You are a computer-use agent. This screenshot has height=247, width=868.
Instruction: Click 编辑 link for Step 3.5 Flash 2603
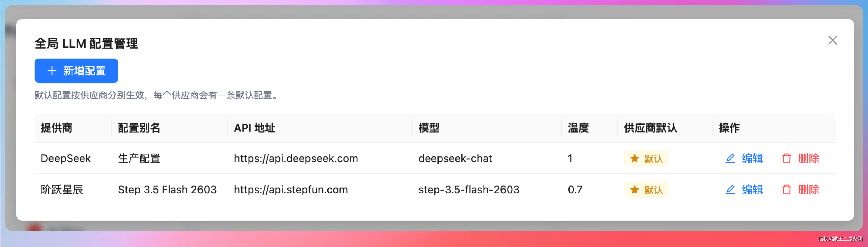tap(752, 190)
